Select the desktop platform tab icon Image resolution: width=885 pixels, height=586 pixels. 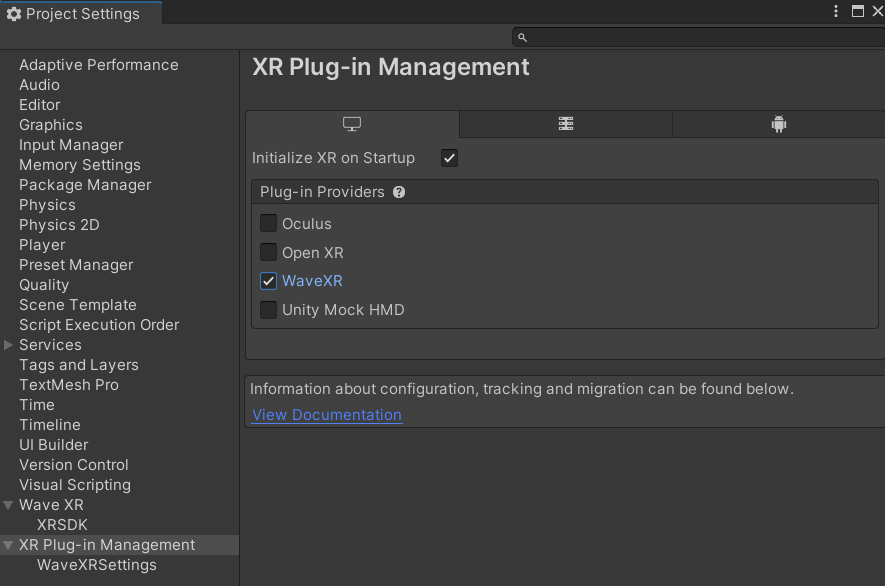pos(350,123)
